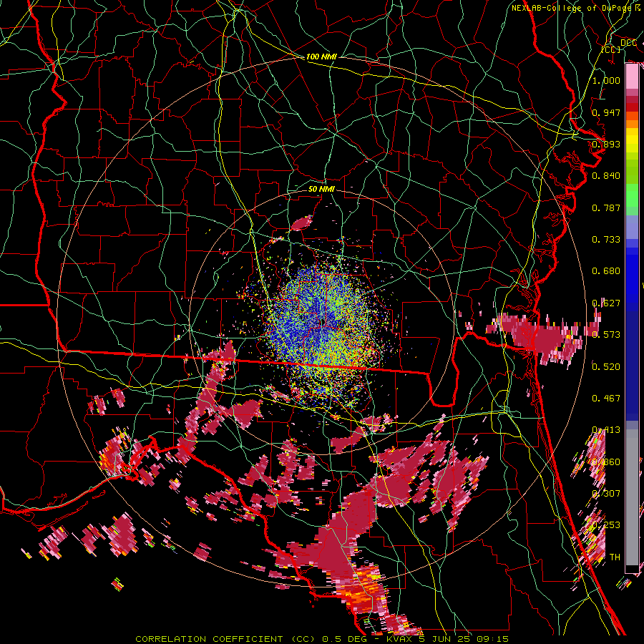Click the 0.520 legend value
Image resolution: width=644 pixels, height=644 pixels.
[x=606, y=366]
